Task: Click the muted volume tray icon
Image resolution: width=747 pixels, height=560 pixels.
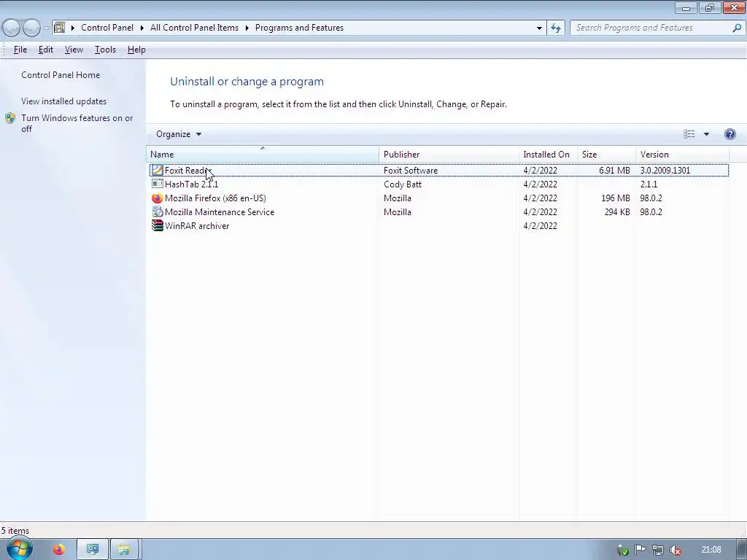Action: [x=675, y=550]
